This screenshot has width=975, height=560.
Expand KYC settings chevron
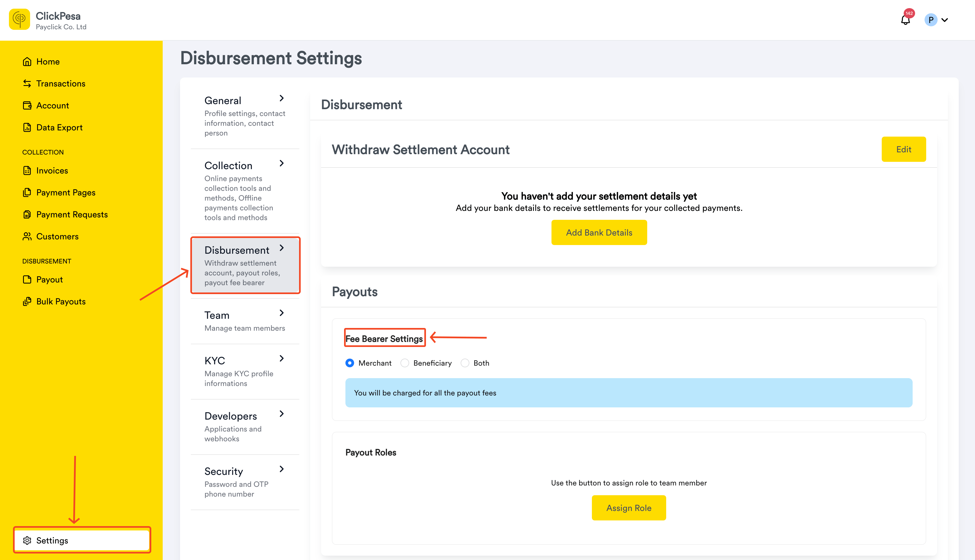tap(281, 358)
